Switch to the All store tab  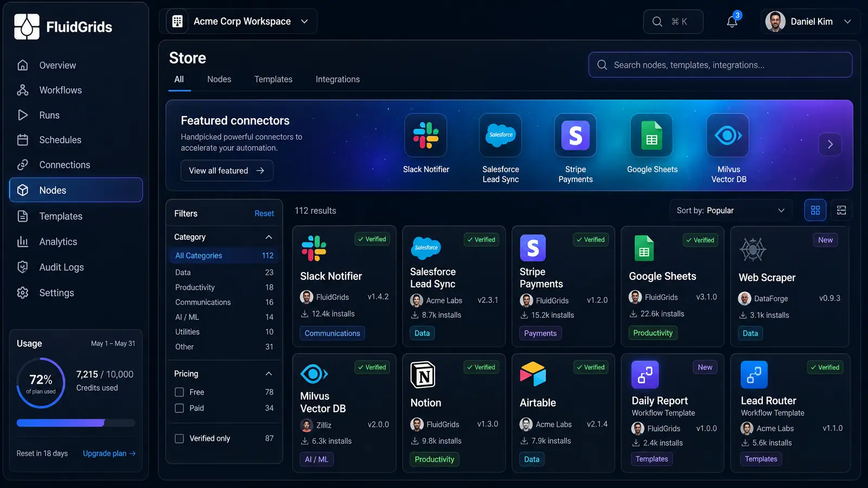[179, 79]
